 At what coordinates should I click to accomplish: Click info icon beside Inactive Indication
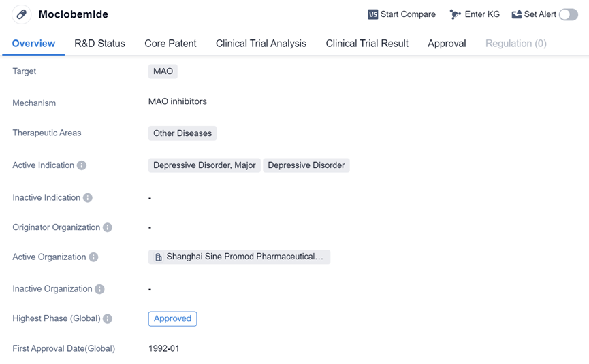click(87, 198)
